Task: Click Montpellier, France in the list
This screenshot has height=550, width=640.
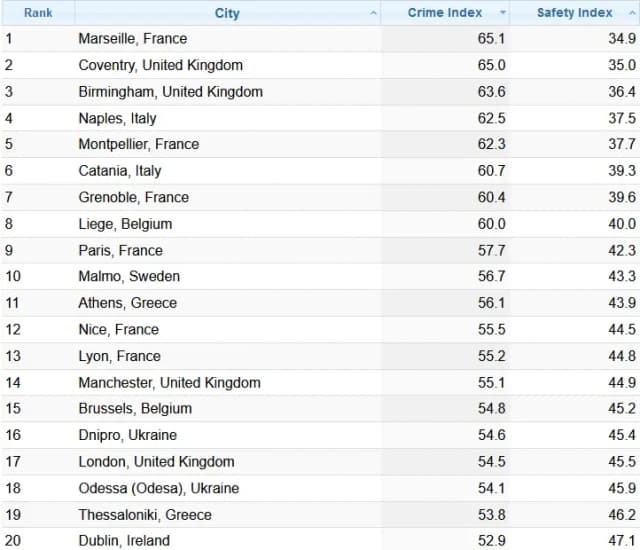Action: click(139, 144)
